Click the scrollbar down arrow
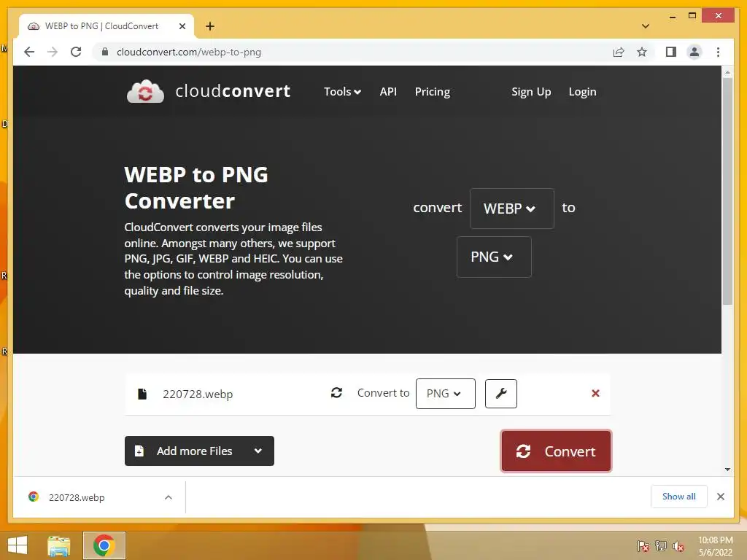 (x=727, y=469)
